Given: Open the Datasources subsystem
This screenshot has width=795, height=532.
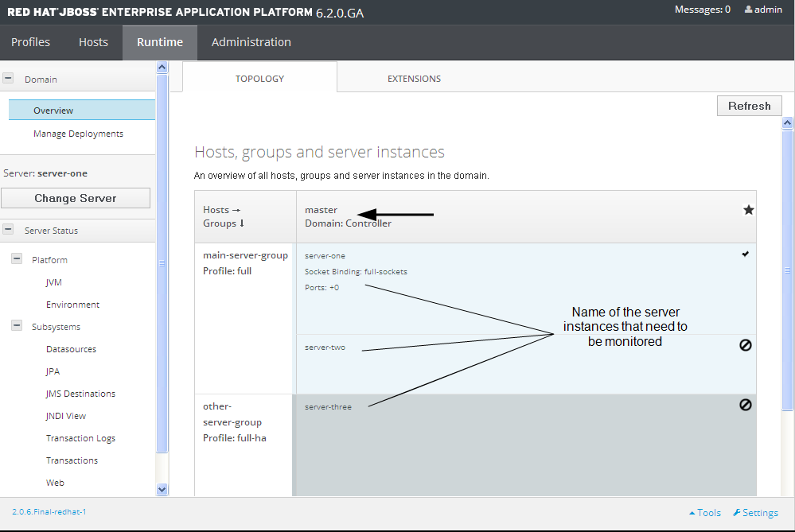Looking at the screenshot, I should pyautogui.click(x=71, y=349).
